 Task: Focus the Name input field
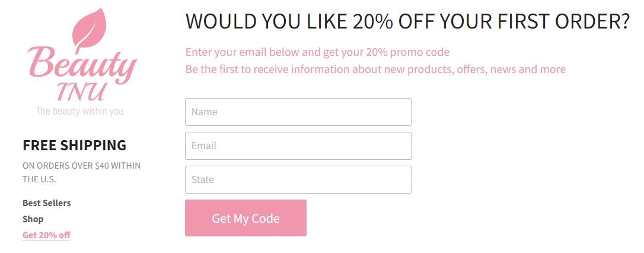click(x=298, y=112)
